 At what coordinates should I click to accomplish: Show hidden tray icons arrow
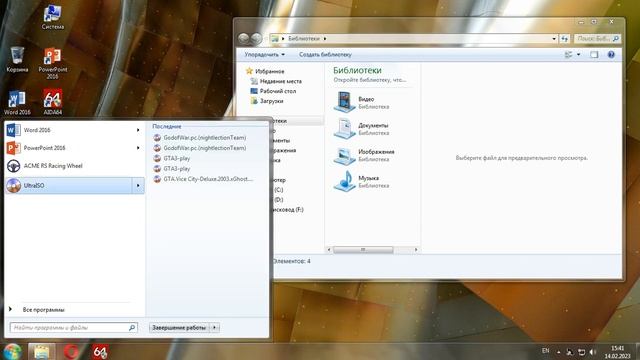(558, 352)
